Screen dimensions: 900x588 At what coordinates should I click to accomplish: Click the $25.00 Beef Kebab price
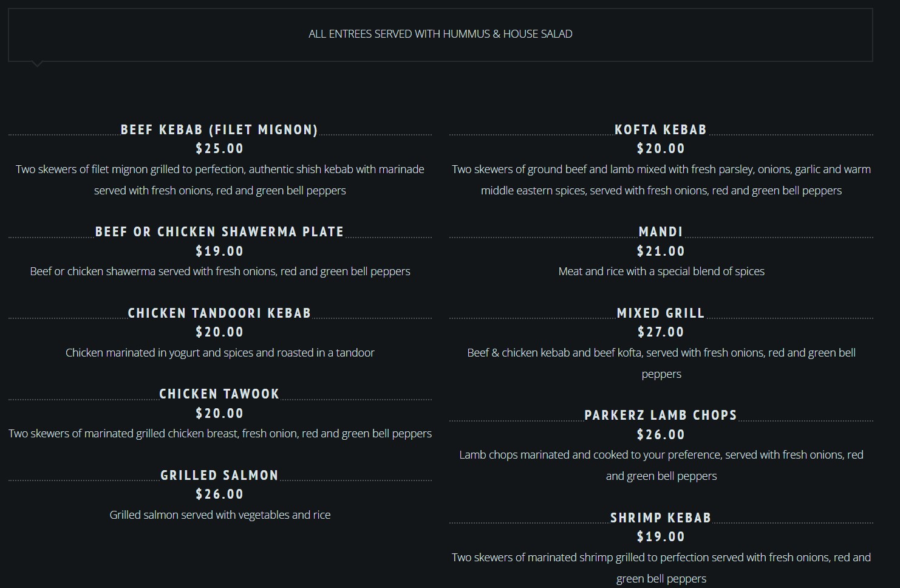pos(219,149)
